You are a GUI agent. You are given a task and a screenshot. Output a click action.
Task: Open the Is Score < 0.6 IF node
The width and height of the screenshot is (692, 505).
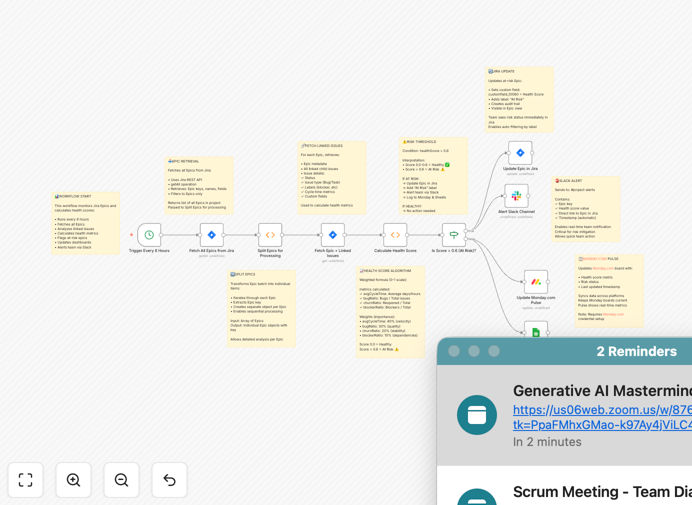coord(454,235)
